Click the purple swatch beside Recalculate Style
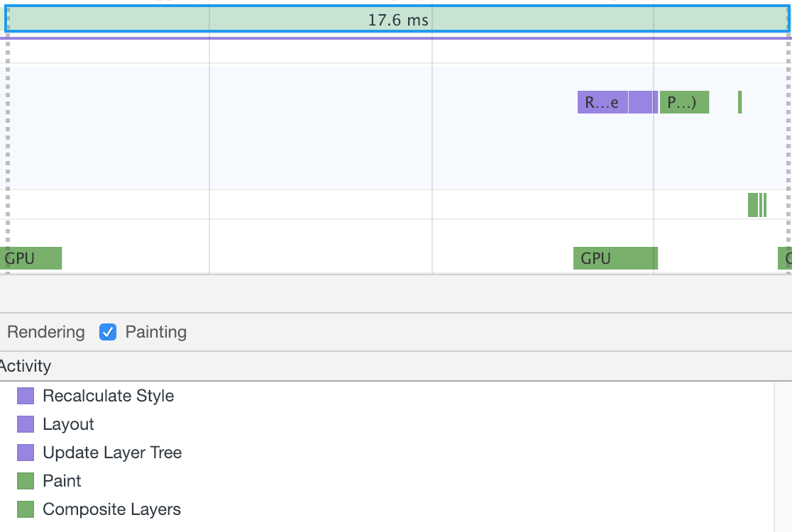The height and width of the screenshot is (532, 792). pyautogui.click(x=26, y=396)
